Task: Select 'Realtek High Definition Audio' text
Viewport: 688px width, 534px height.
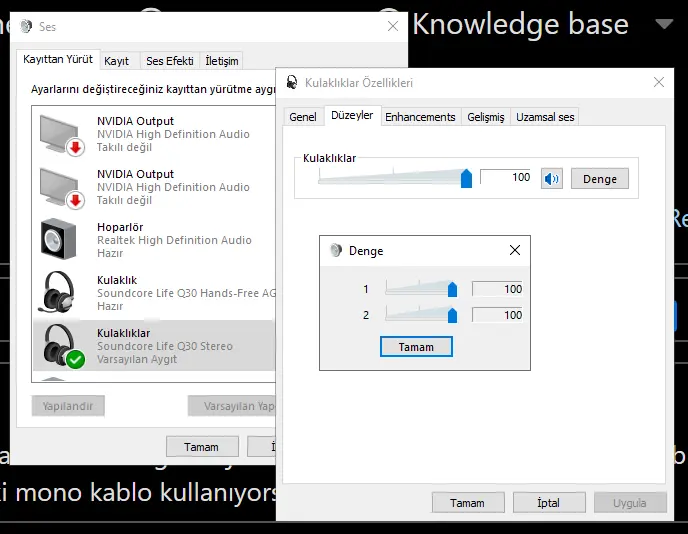Action: point(174,240)
